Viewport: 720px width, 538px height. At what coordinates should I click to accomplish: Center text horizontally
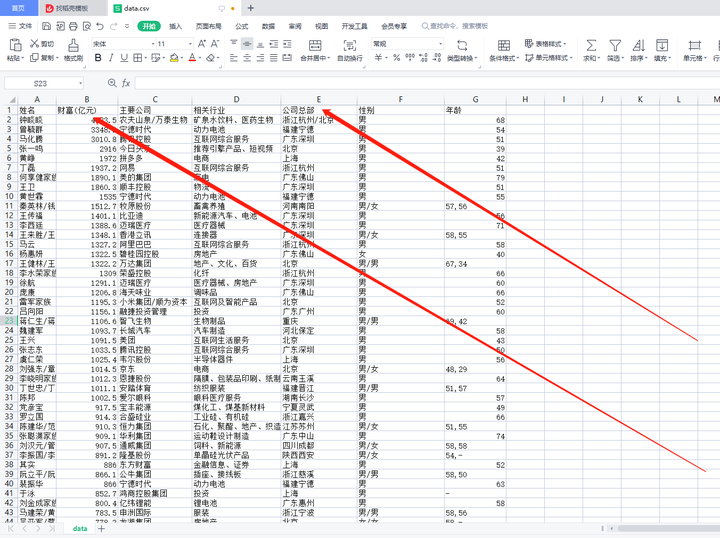pyautogui.click(x=247, y=58)
